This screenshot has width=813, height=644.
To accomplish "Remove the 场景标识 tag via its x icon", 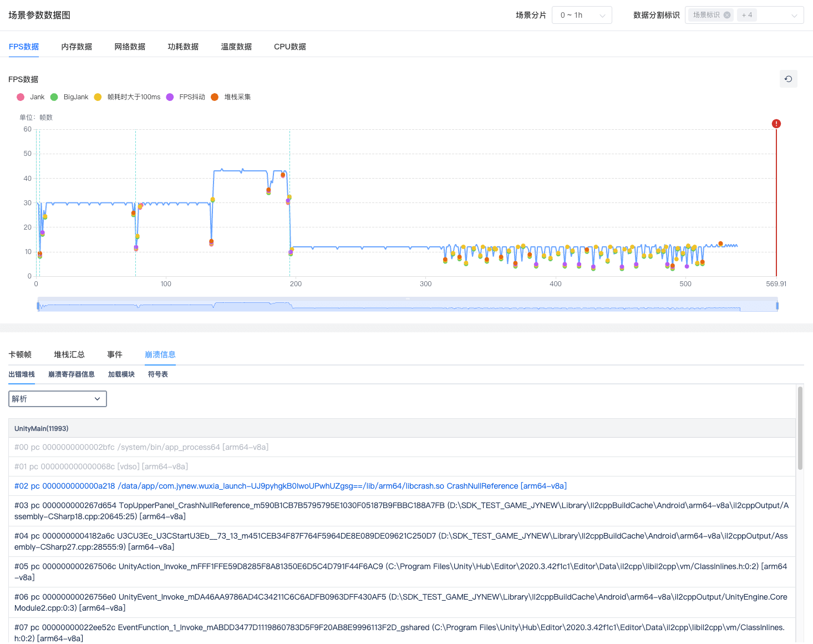I will 727,15.
